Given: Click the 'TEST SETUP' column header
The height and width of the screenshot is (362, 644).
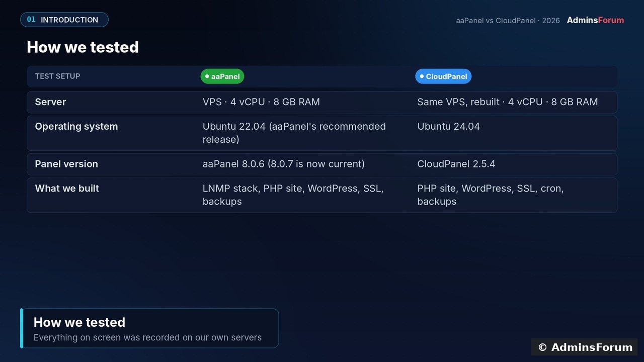Looking at the screenshot, I should [57, 76].
